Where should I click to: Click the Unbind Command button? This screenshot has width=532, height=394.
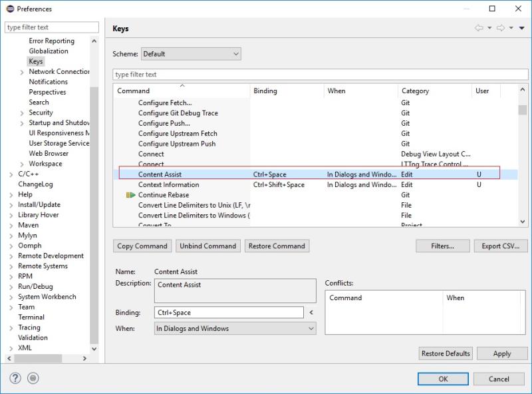(x=208, y=246)
